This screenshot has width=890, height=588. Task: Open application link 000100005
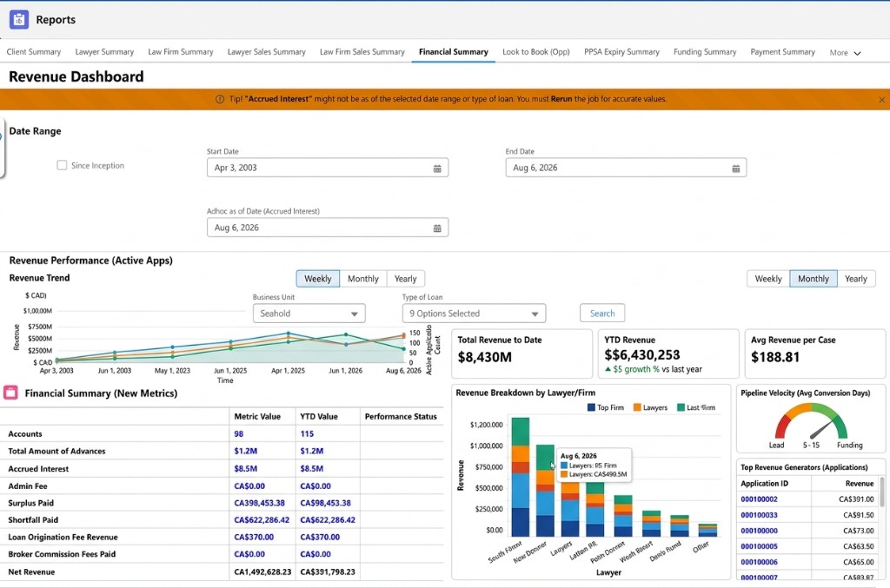(x=759, y=546)
